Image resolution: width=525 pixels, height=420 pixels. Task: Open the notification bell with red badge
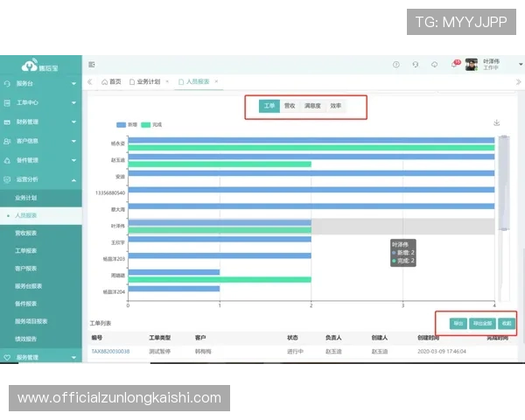tap(453, 65)
